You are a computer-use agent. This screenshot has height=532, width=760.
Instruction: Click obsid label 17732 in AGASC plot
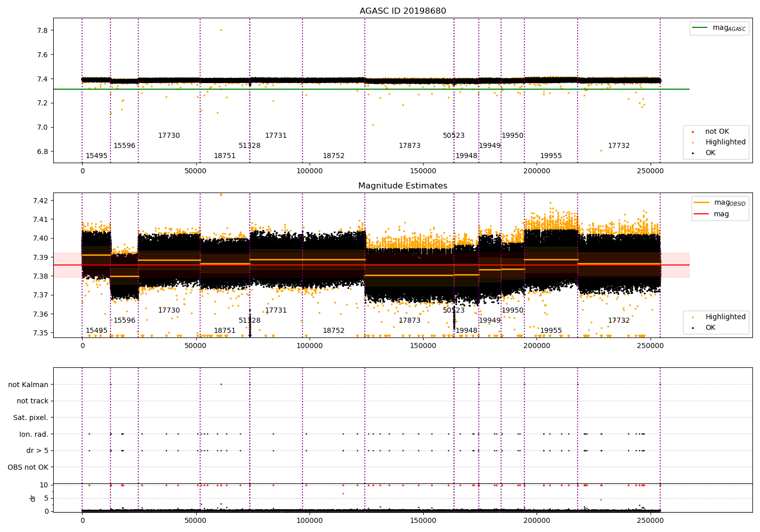click(x=619, y=146)
